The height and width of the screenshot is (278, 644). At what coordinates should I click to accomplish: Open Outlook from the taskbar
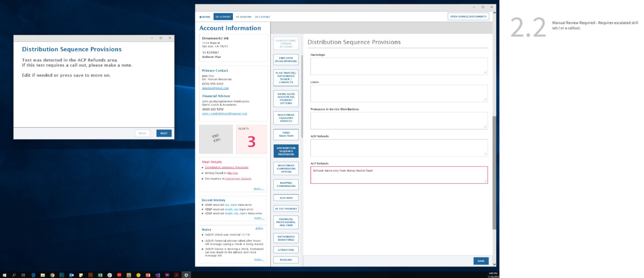tap(71, 275)
